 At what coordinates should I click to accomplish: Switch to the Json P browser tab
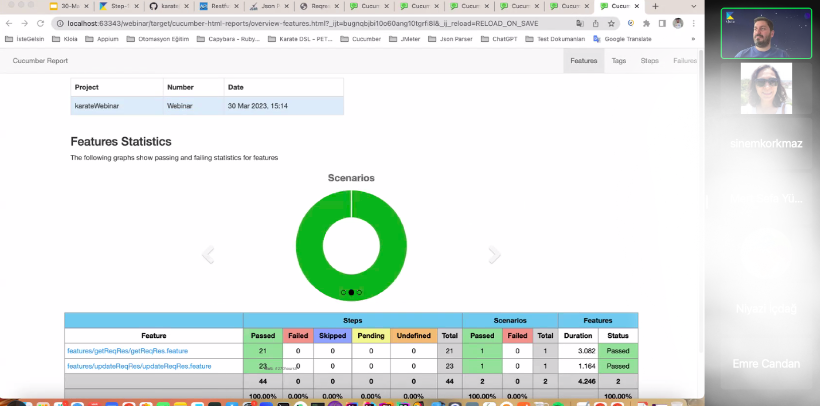[270, 6]
